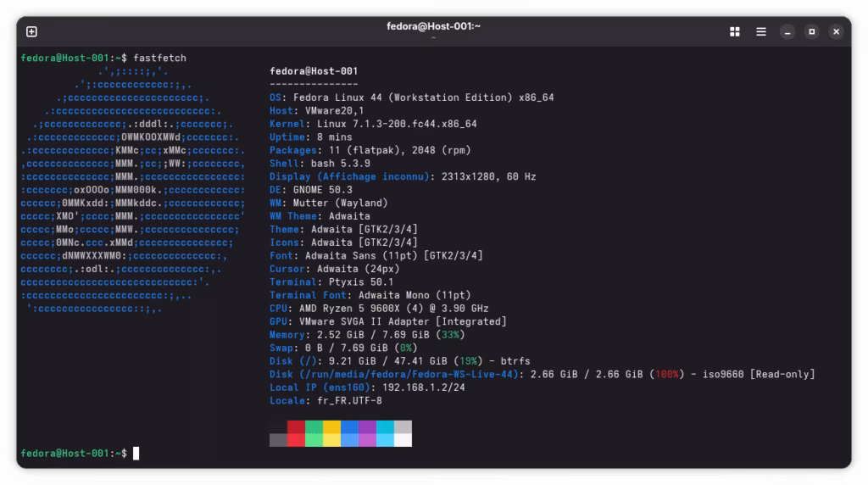Click the Terminal Font Adwaita Mono line
The image size is (868, 485).
point(370,295)
